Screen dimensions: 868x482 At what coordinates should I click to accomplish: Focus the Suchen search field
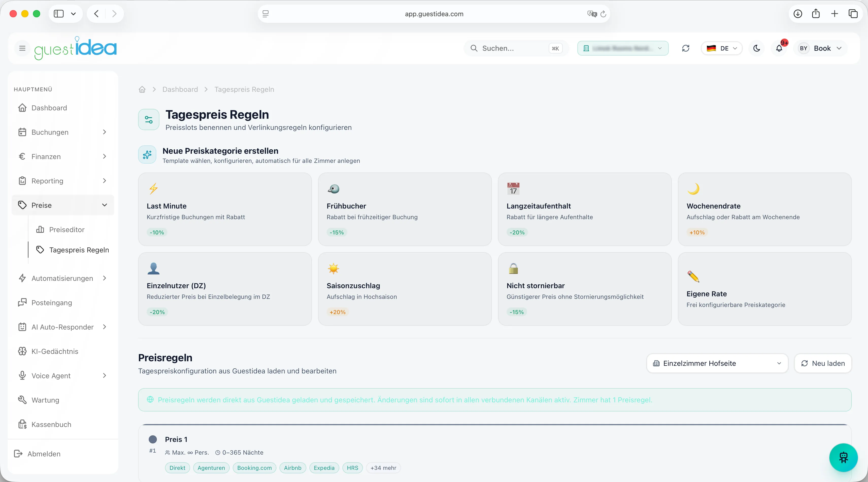click(516, 48)
